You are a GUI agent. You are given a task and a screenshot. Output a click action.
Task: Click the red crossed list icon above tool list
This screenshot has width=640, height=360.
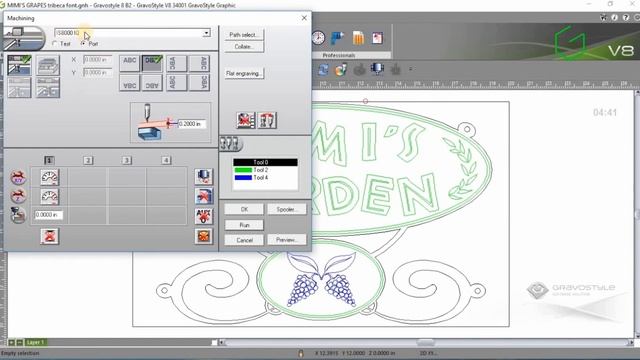coord(246,120)
